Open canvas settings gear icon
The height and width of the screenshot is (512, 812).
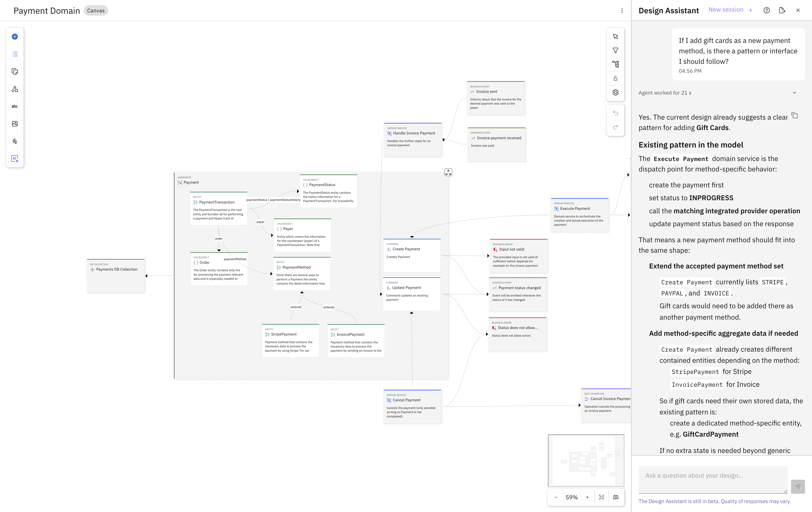tap(615, 92)
